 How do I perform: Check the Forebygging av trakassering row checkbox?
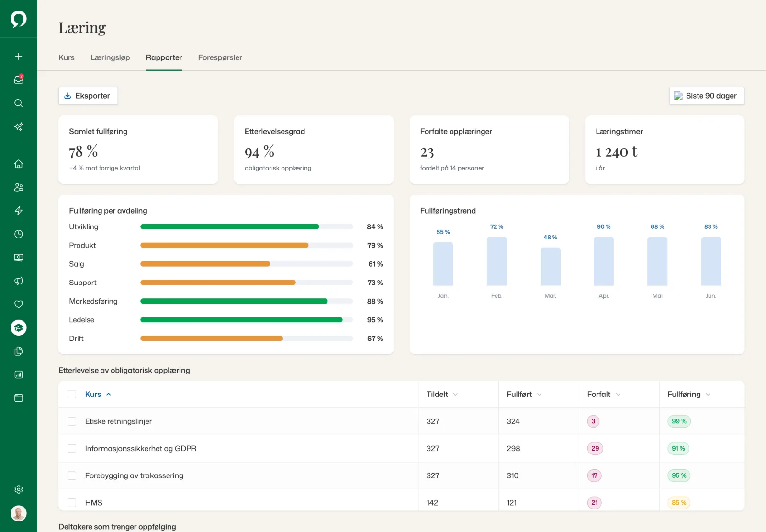(x=72, y=475)
